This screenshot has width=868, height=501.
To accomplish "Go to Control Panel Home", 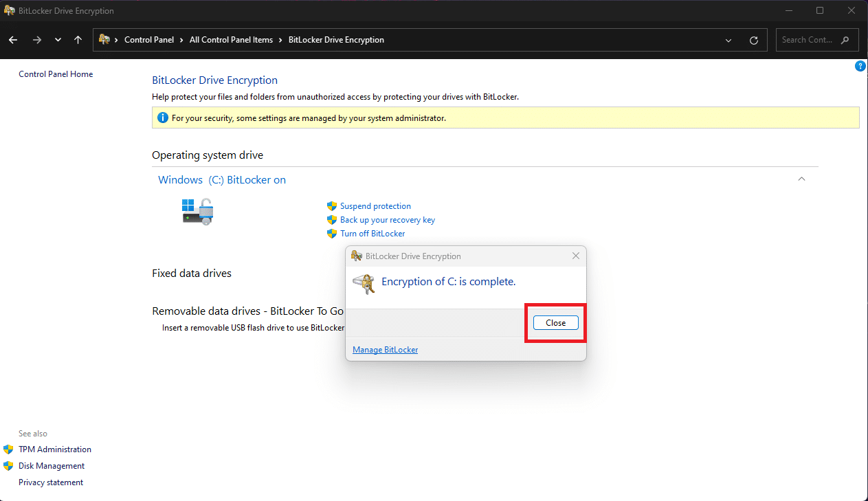I will click(56, 74).
